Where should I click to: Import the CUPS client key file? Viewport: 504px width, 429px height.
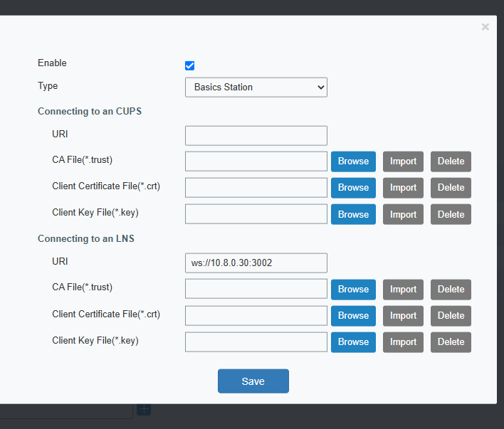(403, 214)
